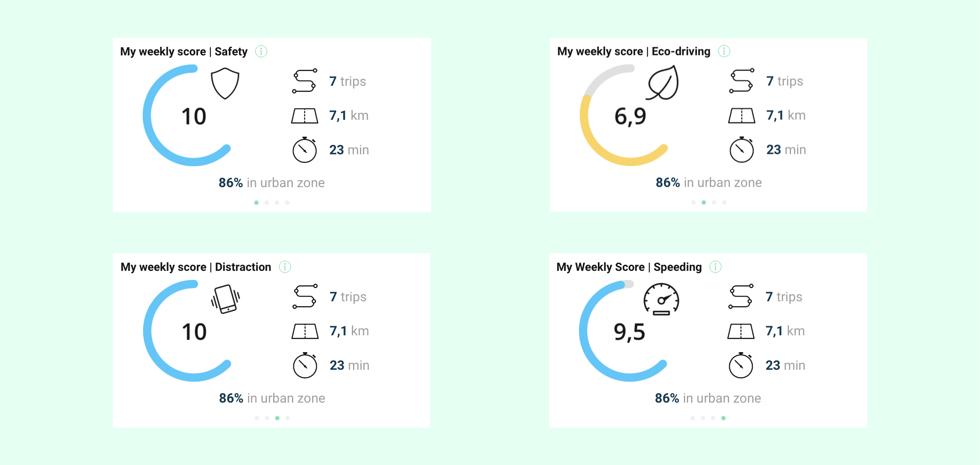This screenshot has height=465, width=980.
Task: Click the road distance icon in Distraction card
Action: [305, 331]
